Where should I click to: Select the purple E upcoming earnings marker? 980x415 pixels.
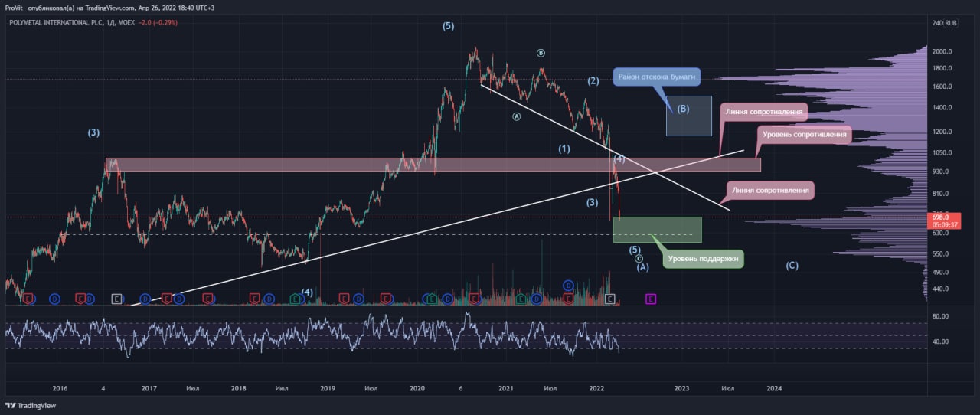(x=651, y=298)
